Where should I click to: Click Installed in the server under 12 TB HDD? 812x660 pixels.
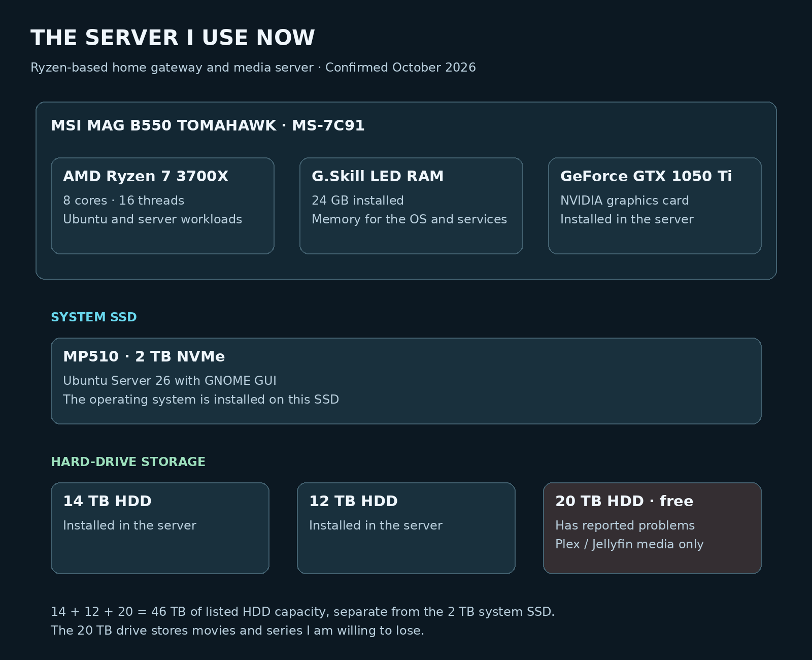376,525
